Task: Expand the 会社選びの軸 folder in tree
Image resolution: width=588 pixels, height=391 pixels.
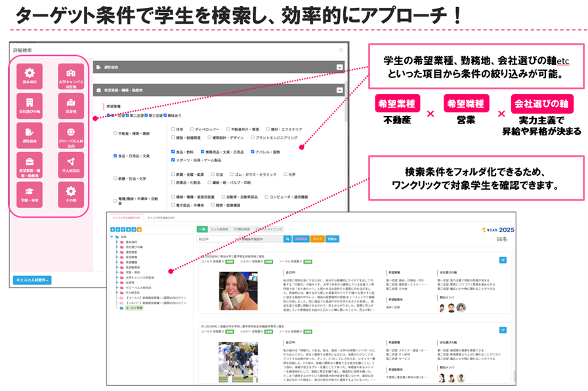Action: (x=117, y=247)
